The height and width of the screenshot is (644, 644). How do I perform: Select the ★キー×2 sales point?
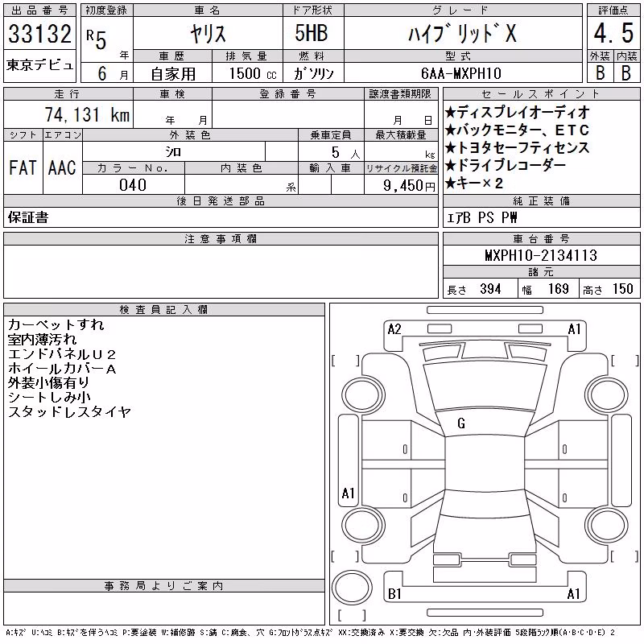pyautogui.click(x=474, y=183)
